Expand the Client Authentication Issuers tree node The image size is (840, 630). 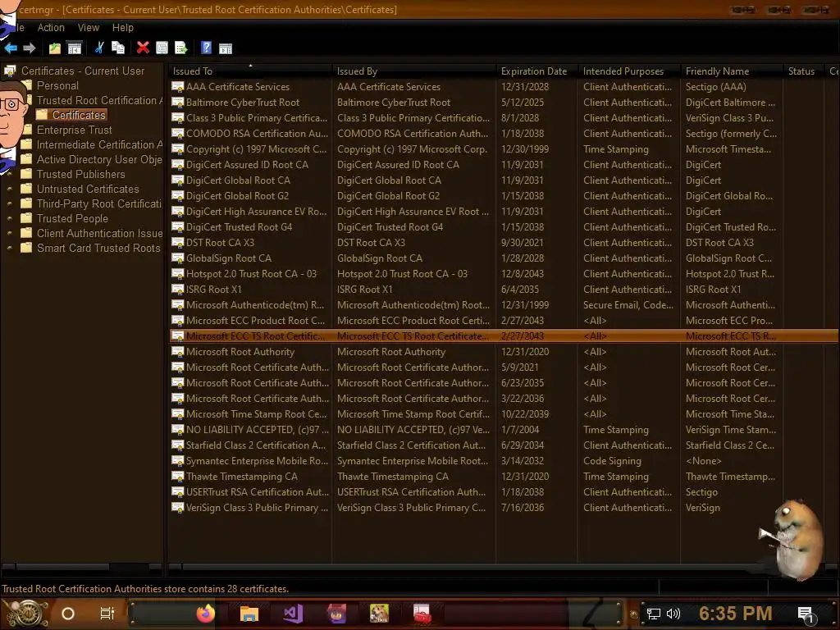click(10, 234)
